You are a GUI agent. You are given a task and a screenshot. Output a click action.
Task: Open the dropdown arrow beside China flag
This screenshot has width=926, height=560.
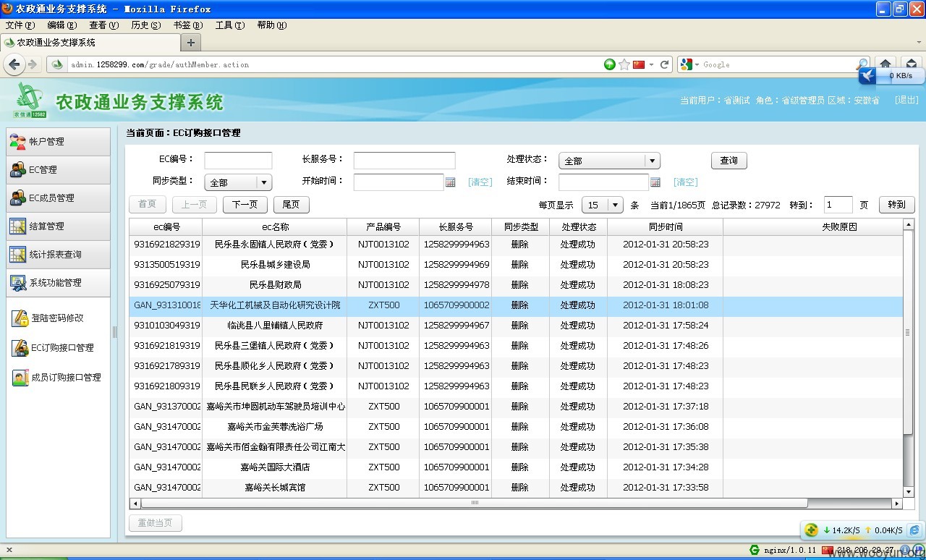pyautogui.click(x=651, y=64)
